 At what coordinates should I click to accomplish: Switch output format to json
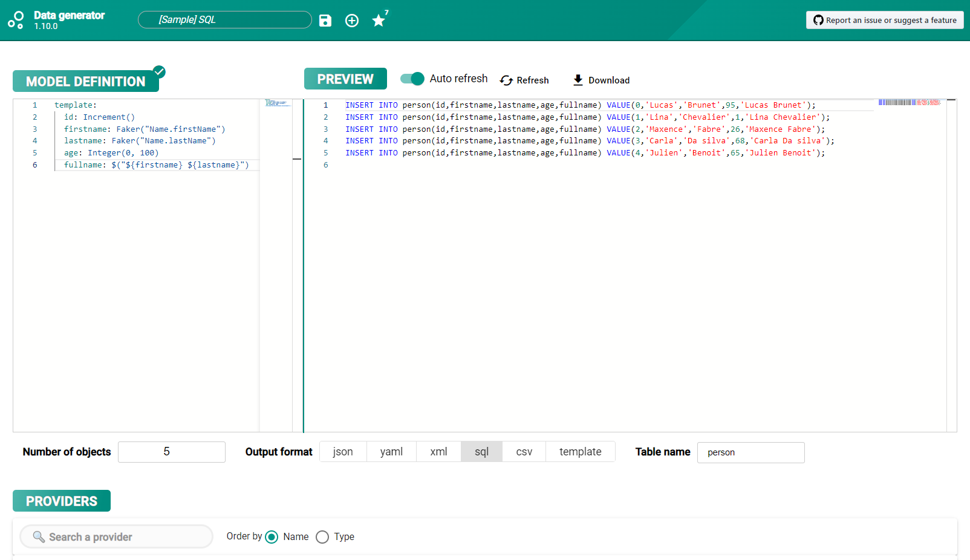[343, 452]
